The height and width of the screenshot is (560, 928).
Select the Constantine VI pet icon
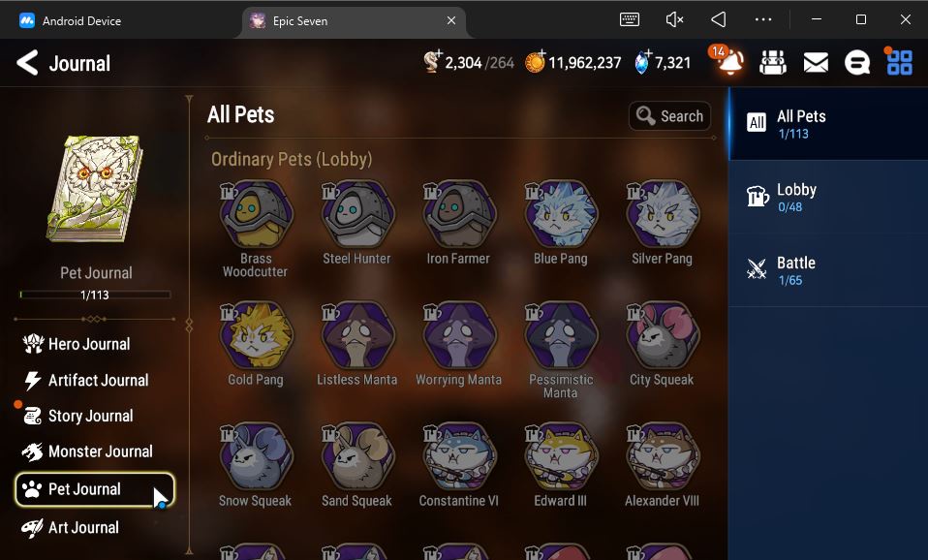point(459,457)
